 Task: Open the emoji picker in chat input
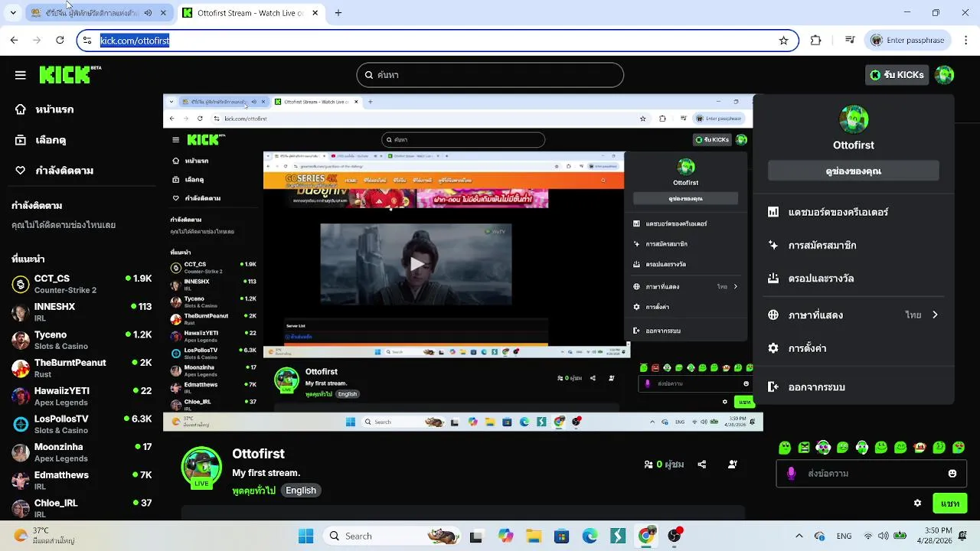tap(952, 474)
